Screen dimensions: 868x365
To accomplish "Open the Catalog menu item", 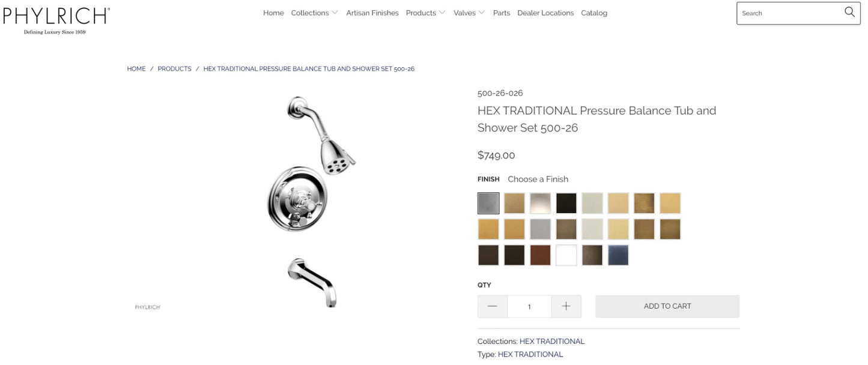I will pyautogui.click(x=594, y=13).
